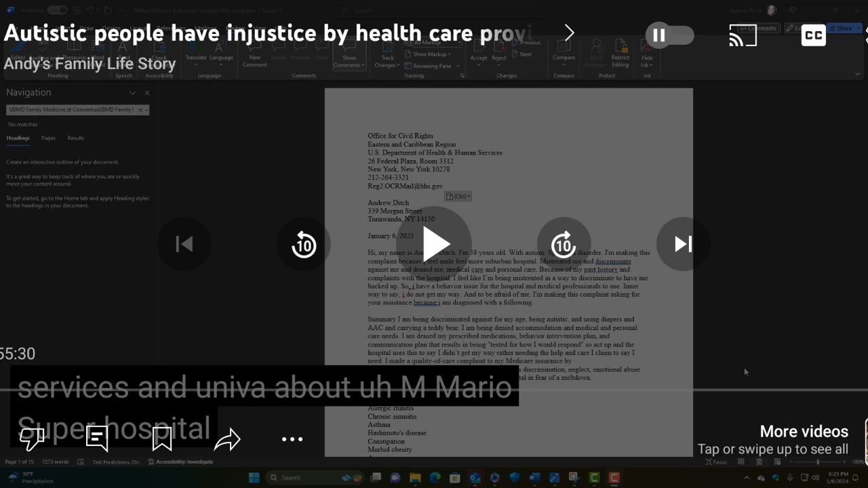The height and width of the screenshot is (488, 868).
Task: Click 'Text Predictions: On' in the status bar
Action: [x=115, y=462]
